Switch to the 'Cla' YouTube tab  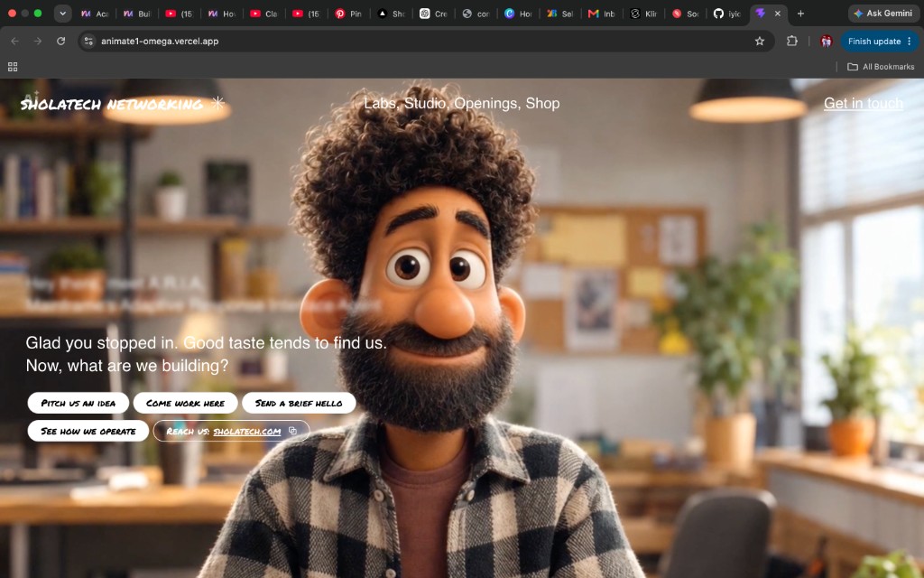coord(263,14)
